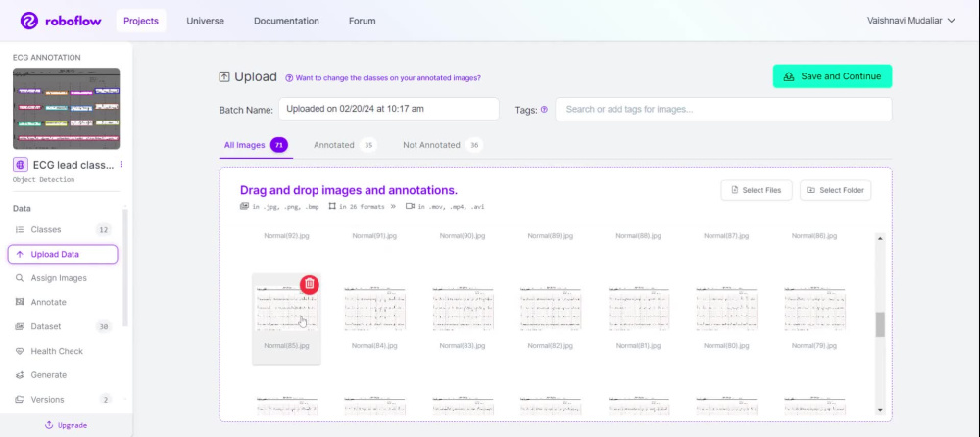The width and height of the screenshot is (980, 437).
Task: Select the Normal(83).jpg thumbnail
Action: (463, 309)
